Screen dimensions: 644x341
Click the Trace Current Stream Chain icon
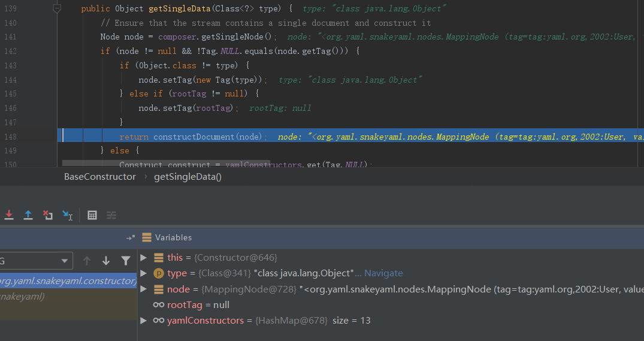(111, 215)
